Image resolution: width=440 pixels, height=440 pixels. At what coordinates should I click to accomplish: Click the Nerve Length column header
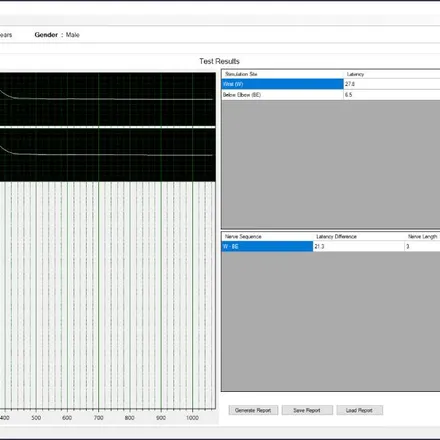point(422,236)
